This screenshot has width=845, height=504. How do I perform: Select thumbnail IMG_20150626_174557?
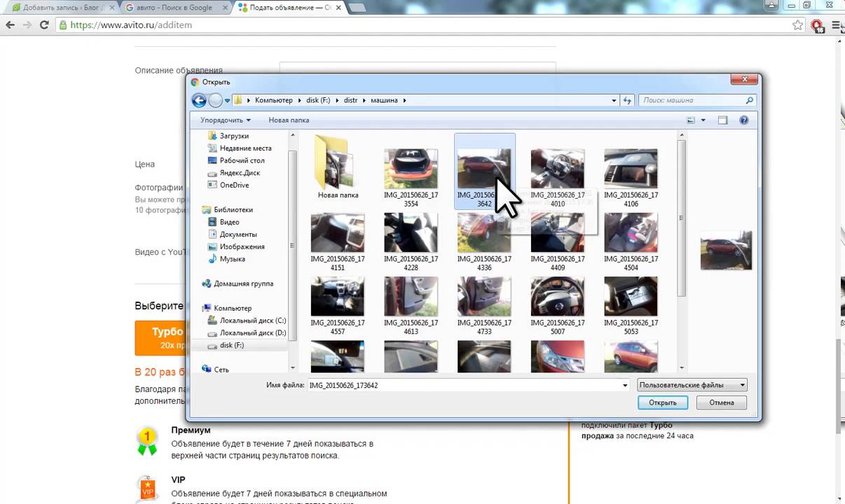point(338,297)
